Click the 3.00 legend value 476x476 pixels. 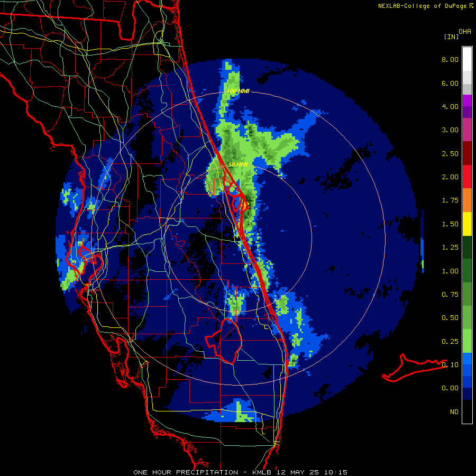coord(450,130)
